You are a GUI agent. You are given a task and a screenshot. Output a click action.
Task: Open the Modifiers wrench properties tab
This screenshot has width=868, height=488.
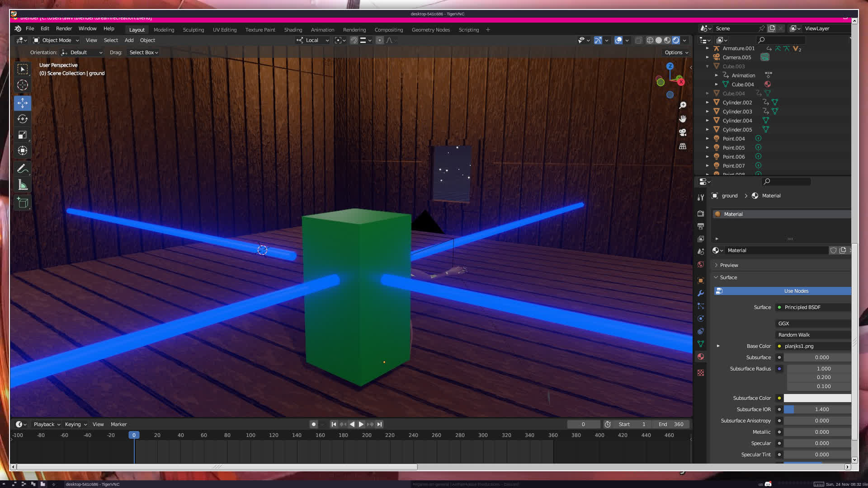pos(701,293)
